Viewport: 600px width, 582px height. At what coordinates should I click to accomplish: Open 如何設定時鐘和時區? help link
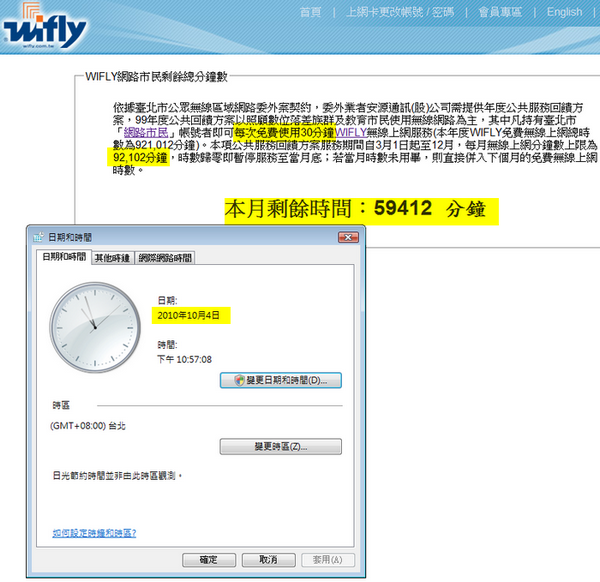(94, 533)
